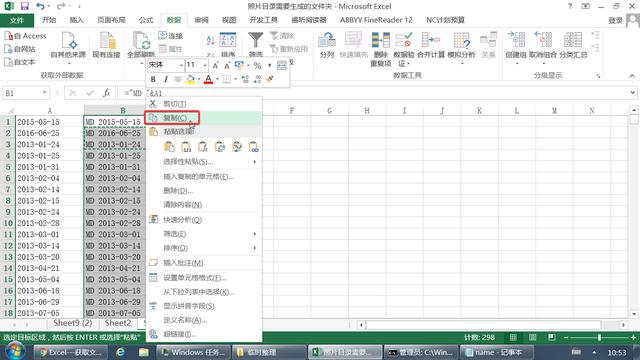Open Internet Explorer from taskbar
640x360 pixels.
(x=120, y=352)
